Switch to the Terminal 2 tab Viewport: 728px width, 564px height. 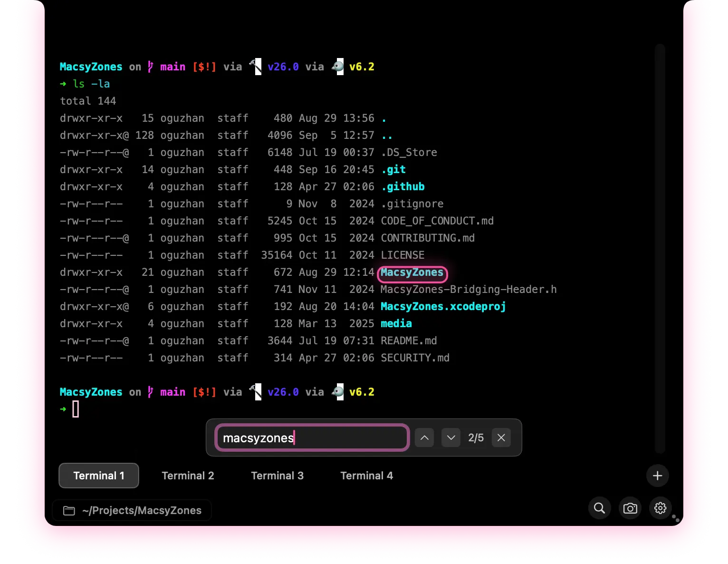[188, 476]
